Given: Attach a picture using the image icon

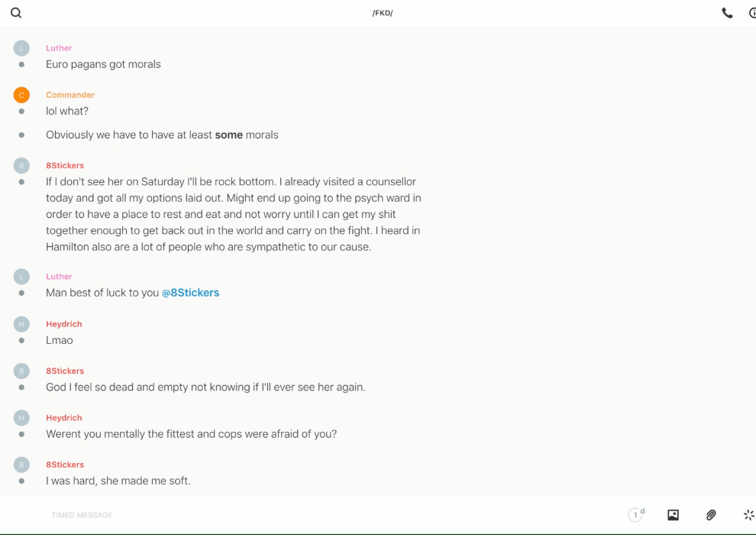Looking at the screenshot, I should click(x=673, y=515).
